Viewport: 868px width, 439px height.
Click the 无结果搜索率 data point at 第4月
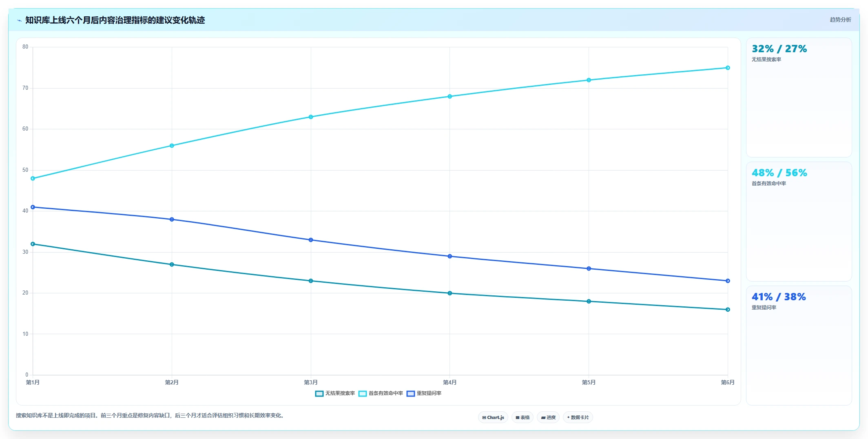(x=450, y=293)
